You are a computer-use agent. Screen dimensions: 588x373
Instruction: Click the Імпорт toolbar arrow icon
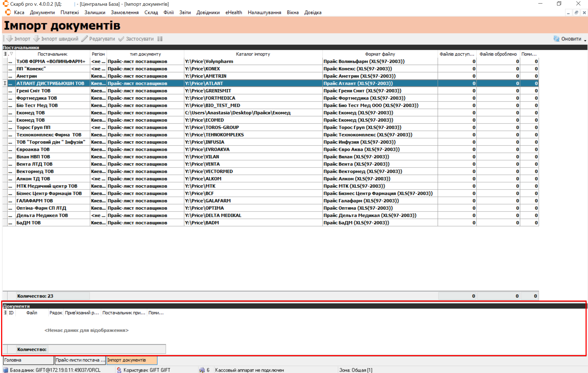tap(10, 39)
